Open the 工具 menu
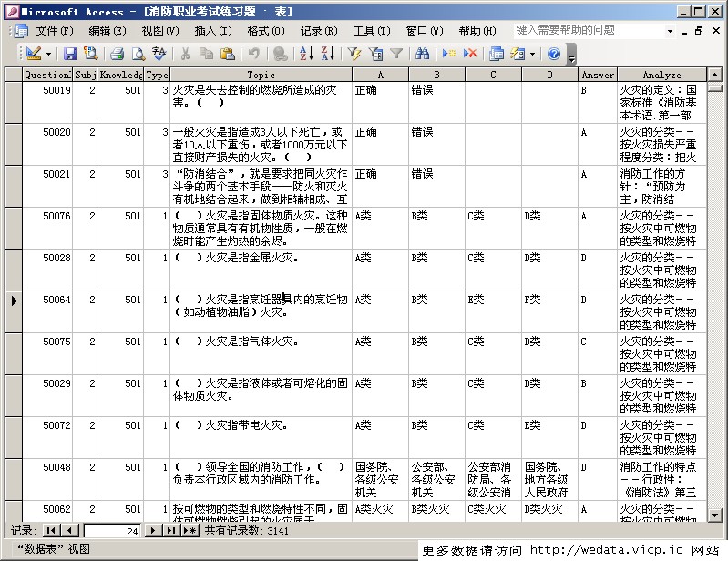Screen dimensions: 728x561 (x=372, y=31)
